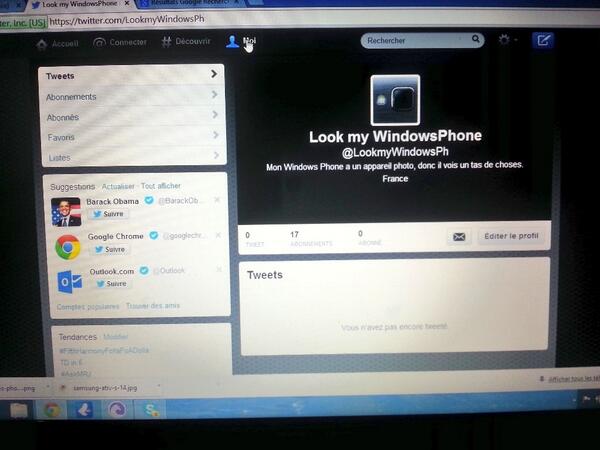The image size is (600, 450).
Task: Switch to the Google search results tab
Action: pos(189,3)
